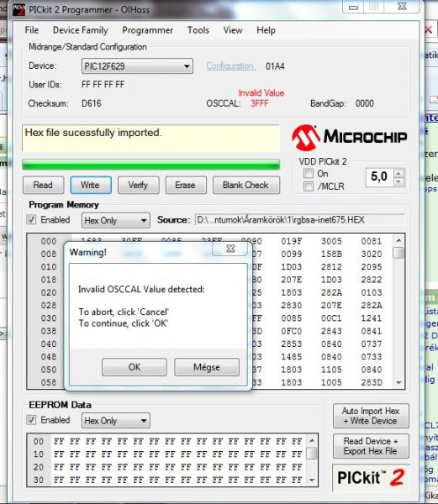Image resolution: width=438 pixels, height=504 pixels.
Task: Minimize the PICkit 2 Programmer window
Action: click(x=353, y=7)
